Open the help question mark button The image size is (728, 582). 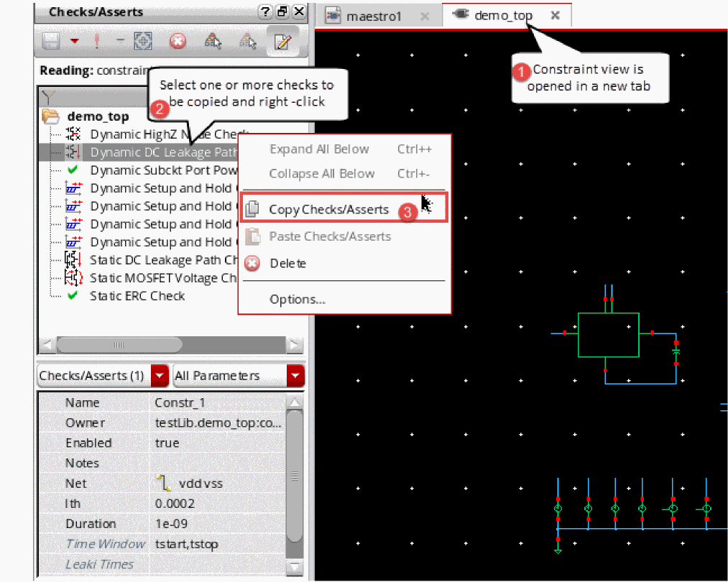pos(265,12)
